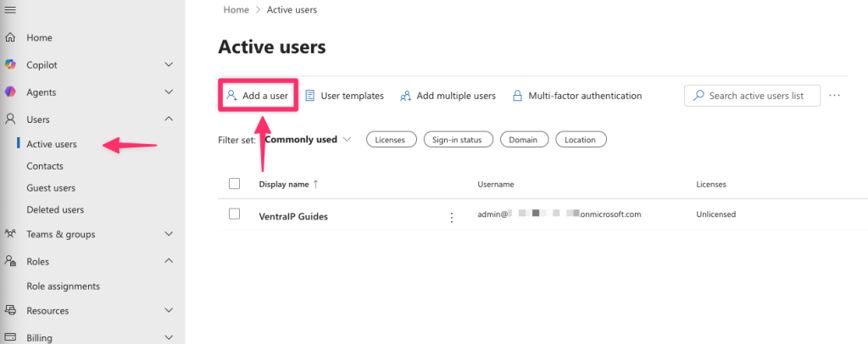Viewport: 868px width, 344px height.
Task: Click the User templates document icon
Action: [310, 96]
